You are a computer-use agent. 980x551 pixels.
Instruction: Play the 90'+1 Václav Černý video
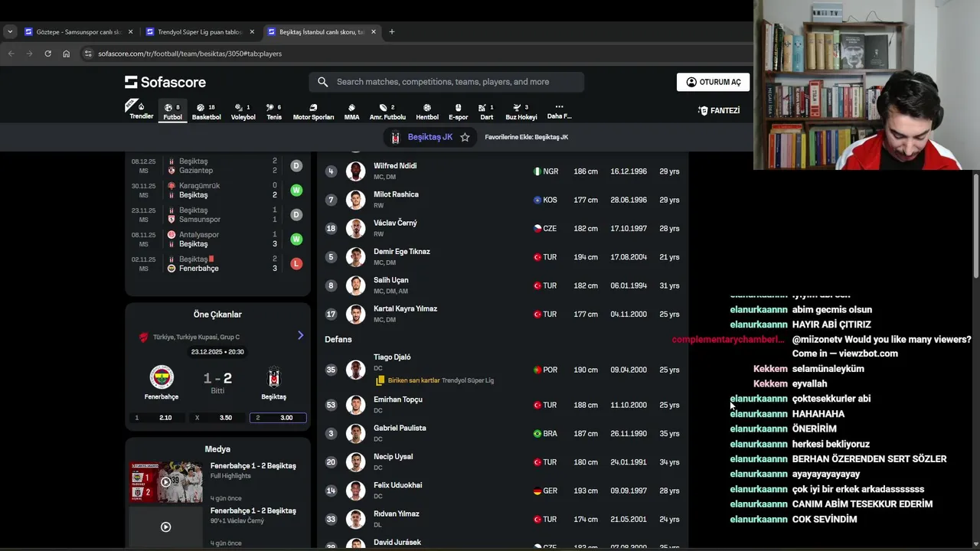[x=166, y=527]
